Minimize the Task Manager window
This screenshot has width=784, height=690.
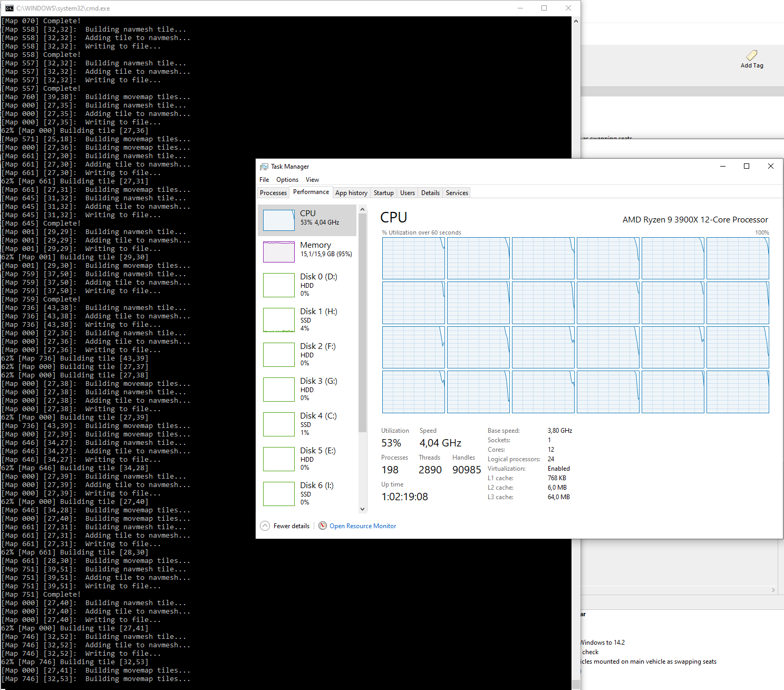point(723,166)
